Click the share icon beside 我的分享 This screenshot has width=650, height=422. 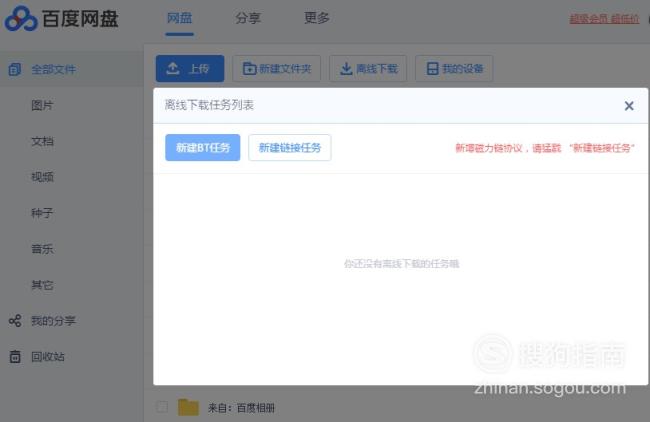coord(15,320)
